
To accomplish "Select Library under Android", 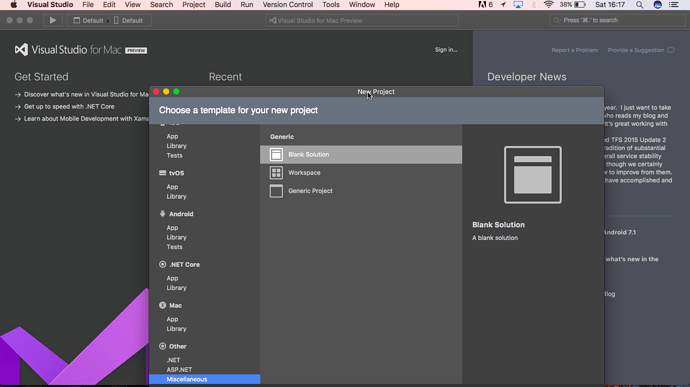I will [176, 237].
